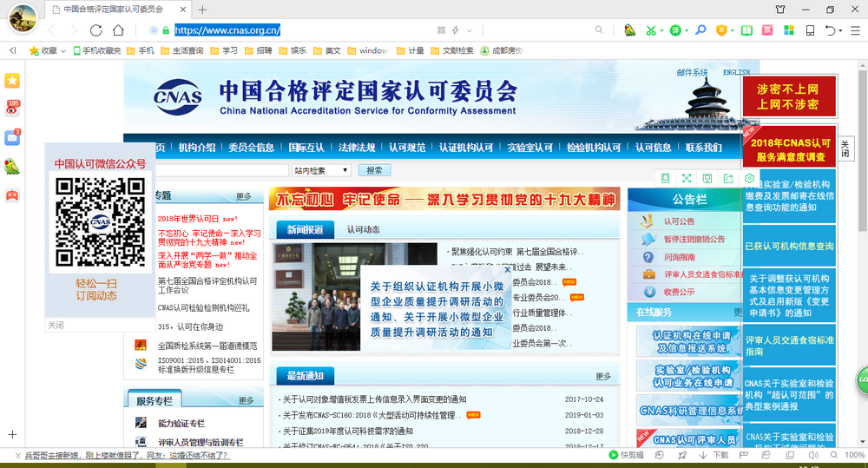Open dropdown arrow beside translate icon
The height and width of the screenshot is (468, 868).
pyautogui.click(x=687, y=31)
